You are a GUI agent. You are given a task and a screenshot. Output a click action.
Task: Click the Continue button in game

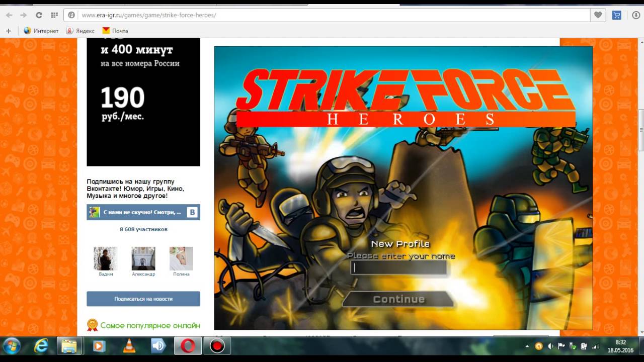398,299
